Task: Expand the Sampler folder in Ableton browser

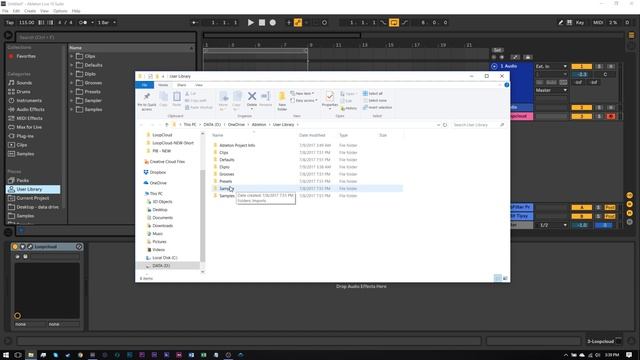Action: [72, 101]
